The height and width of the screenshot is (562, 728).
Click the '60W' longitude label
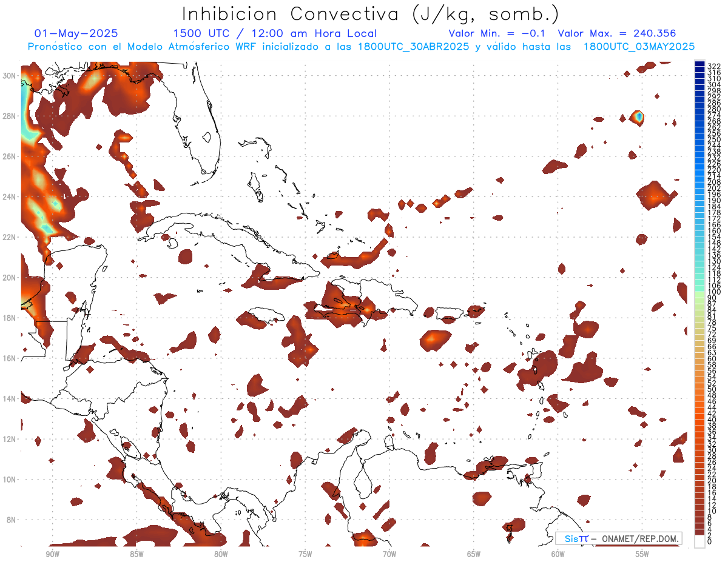(x=558, y=554)
